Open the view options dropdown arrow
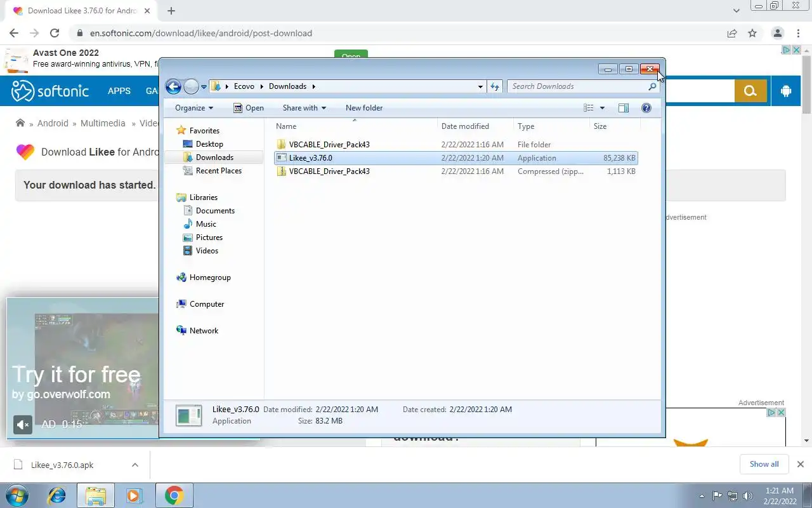This screenshot has height=508, width=812. click(x=602, y=108)
